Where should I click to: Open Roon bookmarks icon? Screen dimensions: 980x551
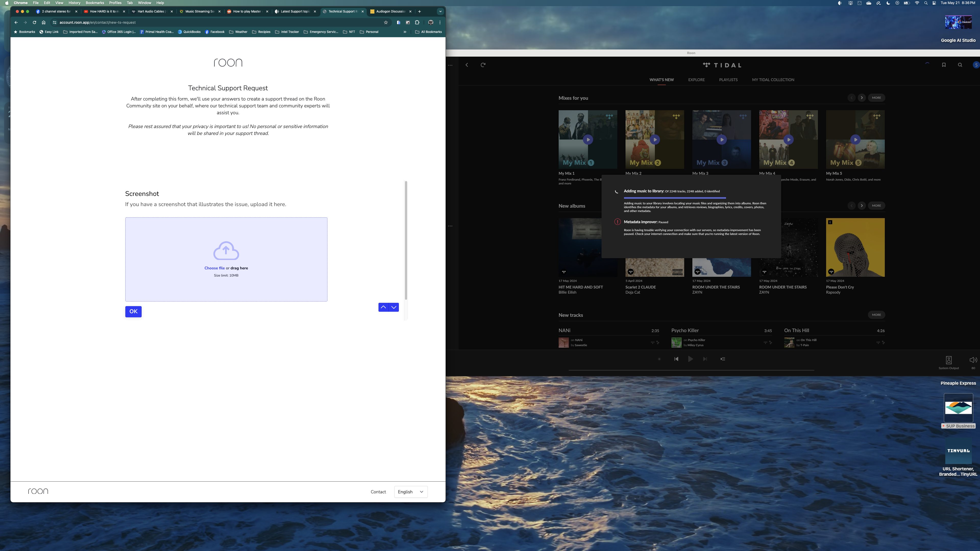944,65
